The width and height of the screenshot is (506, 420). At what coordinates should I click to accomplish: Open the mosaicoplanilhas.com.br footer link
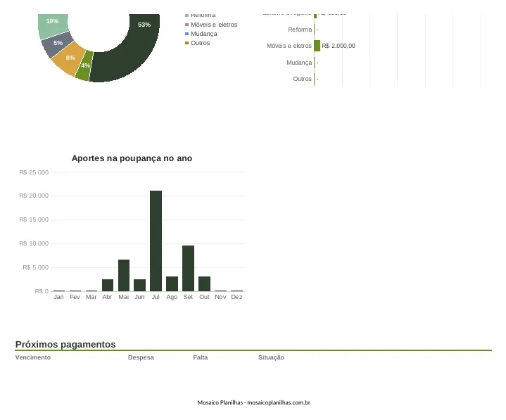point(279,402)
